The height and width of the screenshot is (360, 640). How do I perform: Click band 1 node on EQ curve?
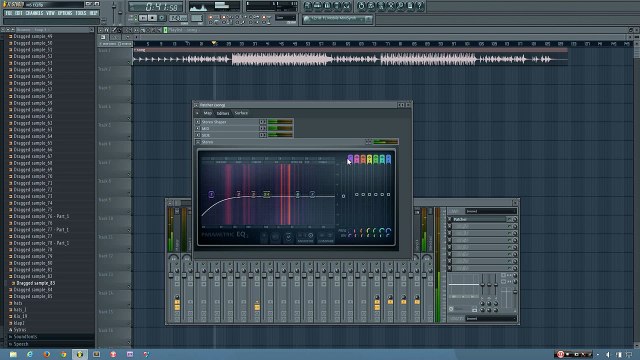point(211,194)
